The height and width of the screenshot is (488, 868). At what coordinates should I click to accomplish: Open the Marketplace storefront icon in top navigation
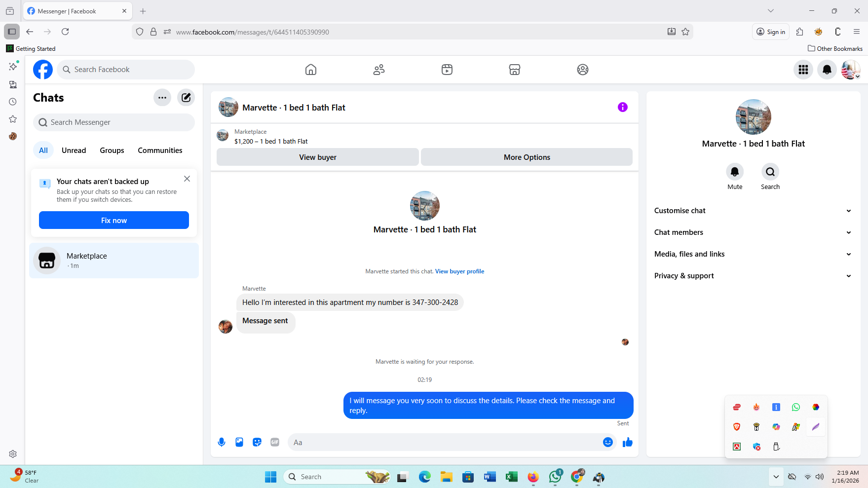[515, 70]
